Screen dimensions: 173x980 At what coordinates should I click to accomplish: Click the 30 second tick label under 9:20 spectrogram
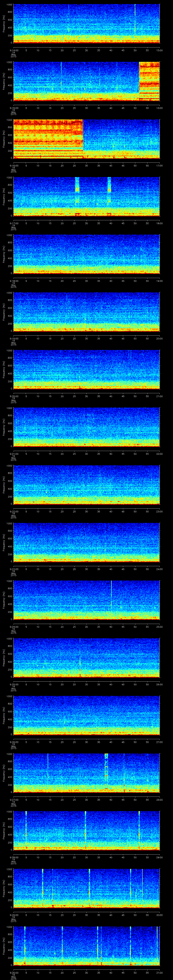pos(86,396)
